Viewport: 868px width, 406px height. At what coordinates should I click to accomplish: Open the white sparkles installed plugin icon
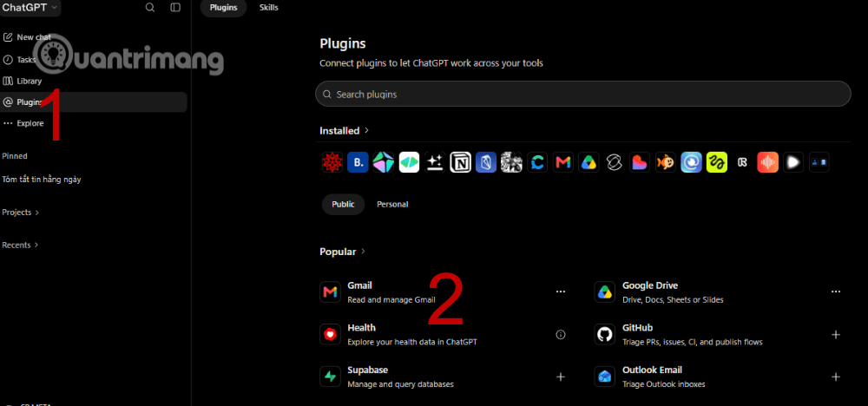tap(435, 162)
